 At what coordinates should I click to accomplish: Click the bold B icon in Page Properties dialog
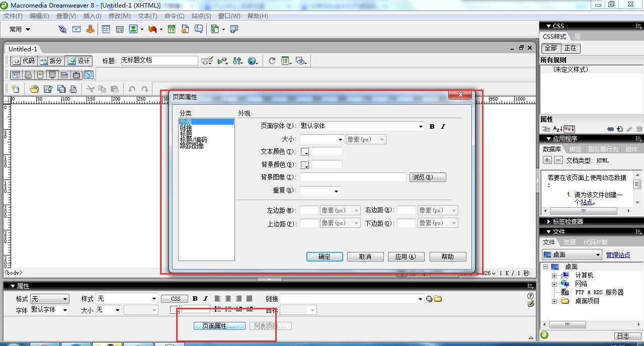432,127
